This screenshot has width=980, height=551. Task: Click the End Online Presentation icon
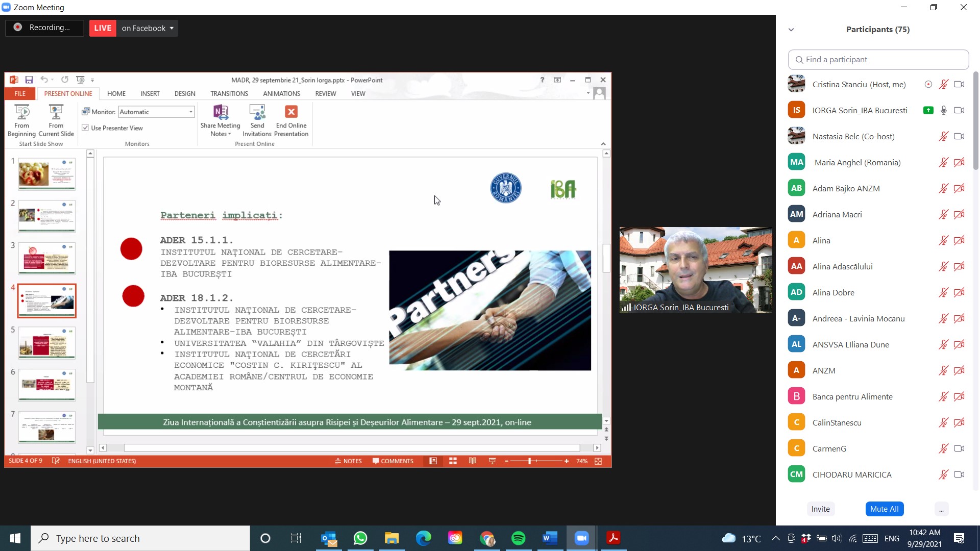click(291, 112)
